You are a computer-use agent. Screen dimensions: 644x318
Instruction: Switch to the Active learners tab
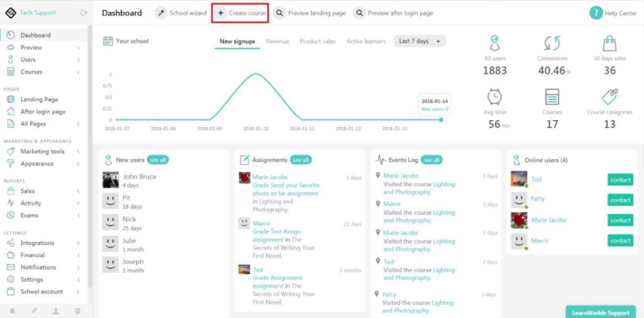click(366, 41)
